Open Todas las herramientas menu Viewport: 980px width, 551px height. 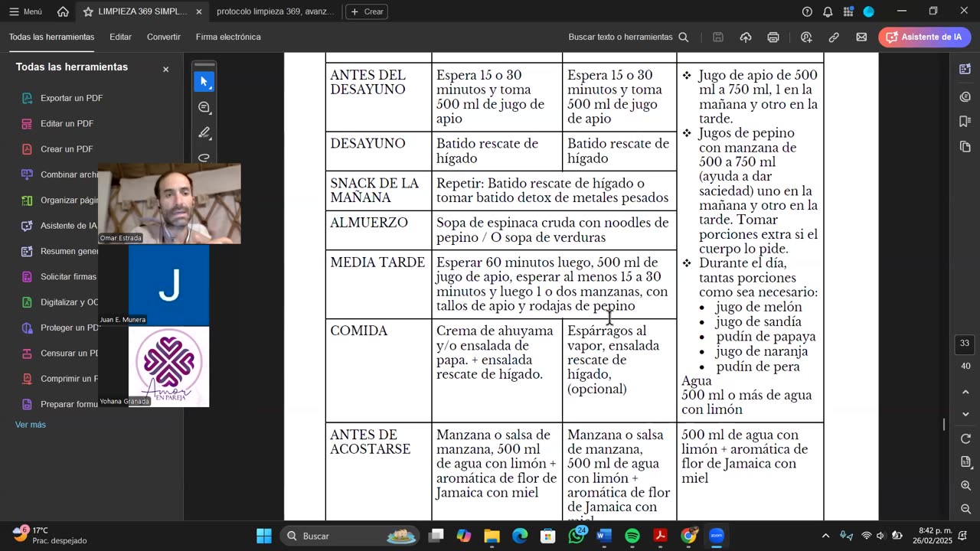pos(51,37)
